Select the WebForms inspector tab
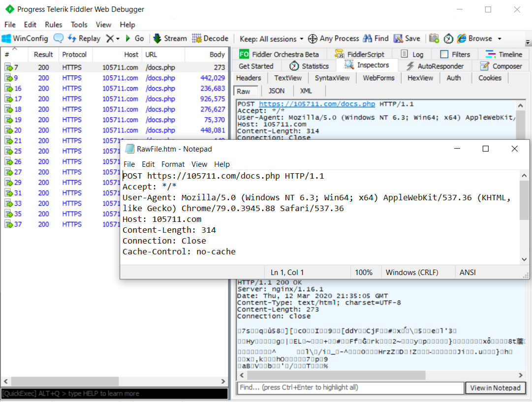Image resolution: width=532 pixels, height=402 pixels. point(378,78)
